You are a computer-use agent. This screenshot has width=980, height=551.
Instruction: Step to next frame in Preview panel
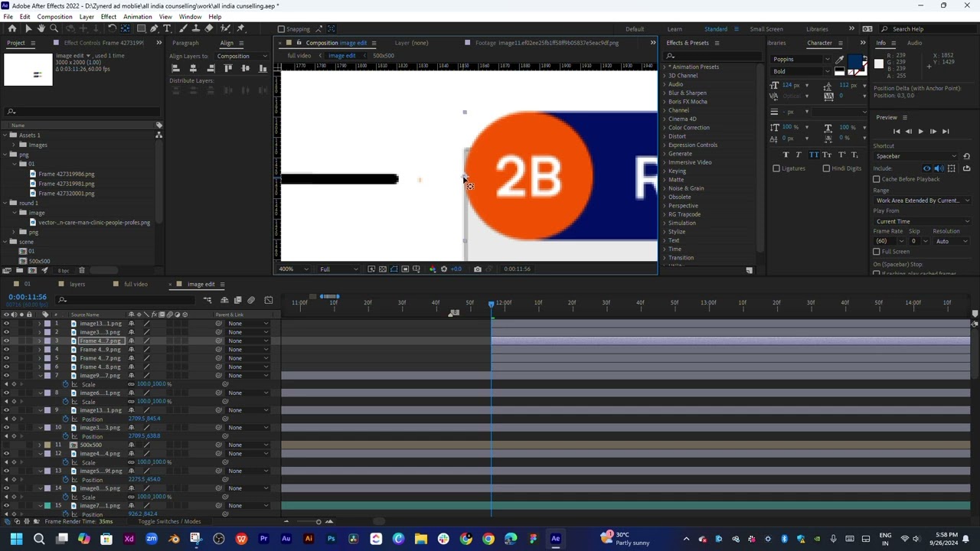(933, 132)
